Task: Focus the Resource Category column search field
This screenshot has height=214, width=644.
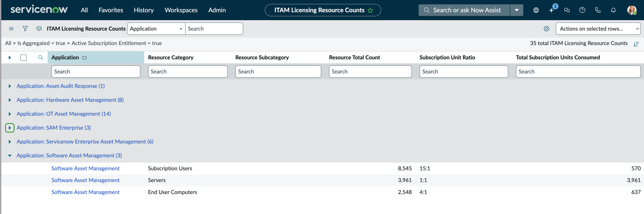Action: (x=188, y=72)
